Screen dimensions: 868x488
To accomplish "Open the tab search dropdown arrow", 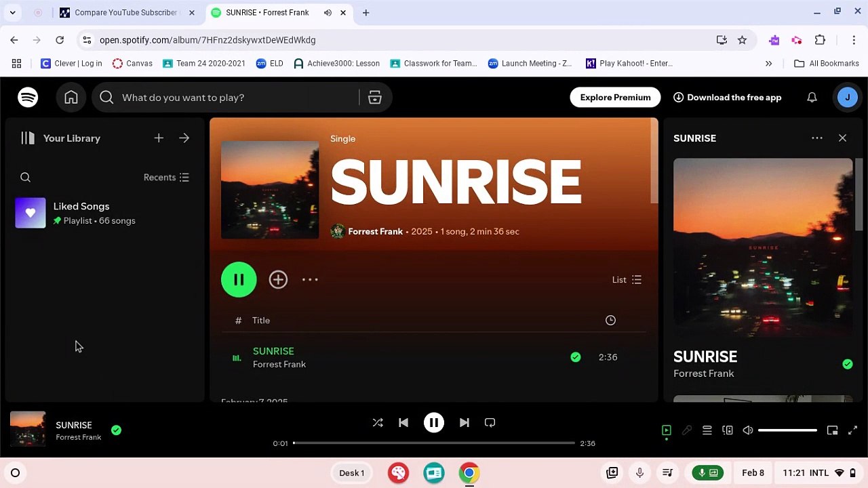I will [12, 13].
